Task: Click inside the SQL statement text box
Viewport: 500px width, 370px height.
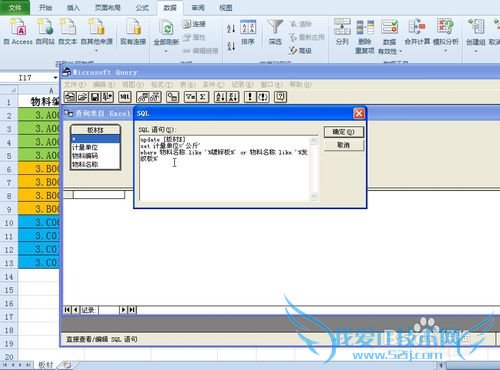Action: click(x=225, y=168)
